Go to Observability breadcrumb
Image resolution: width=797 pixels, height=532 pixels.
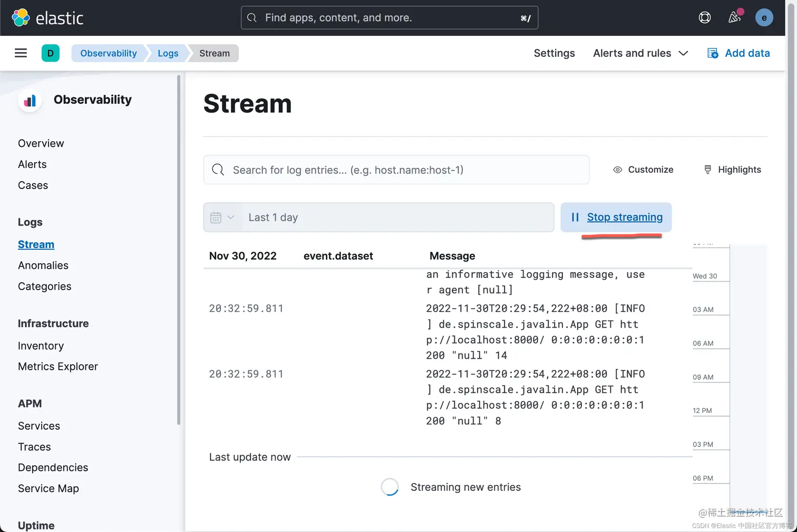[109, 53]
